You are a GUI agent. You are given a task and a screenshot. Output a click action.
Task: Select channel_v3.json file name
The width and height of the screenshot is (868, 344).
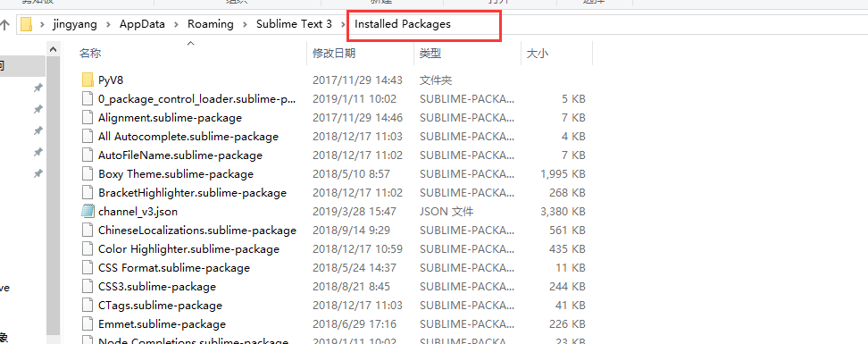point(138,212)
